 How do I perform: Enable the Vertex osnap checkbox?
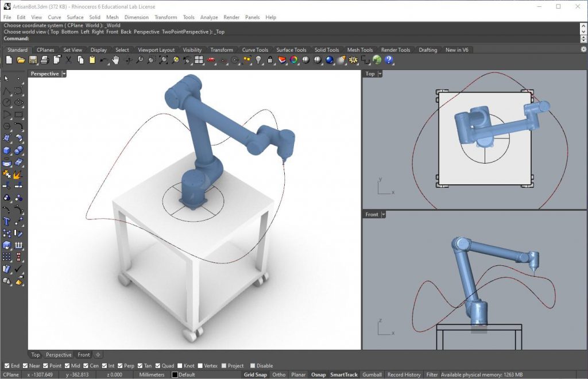(x=200, y=365)
